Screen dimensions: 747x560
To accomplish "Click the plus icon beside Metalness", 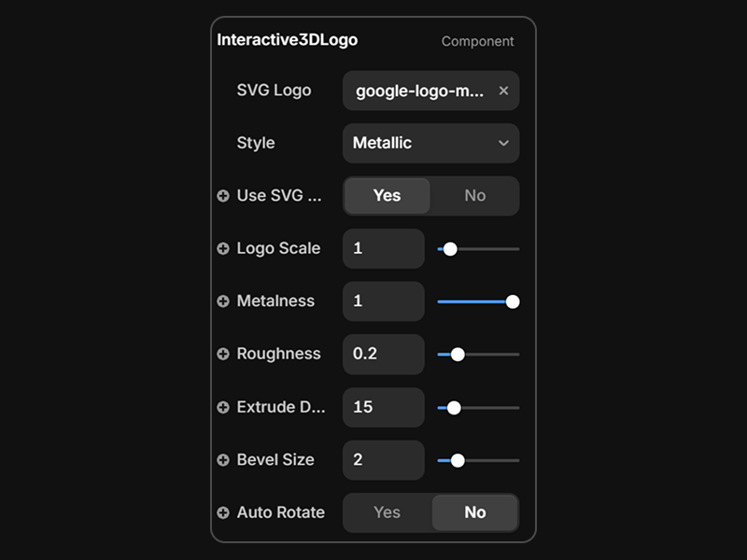I will click(x=223, y=301).
